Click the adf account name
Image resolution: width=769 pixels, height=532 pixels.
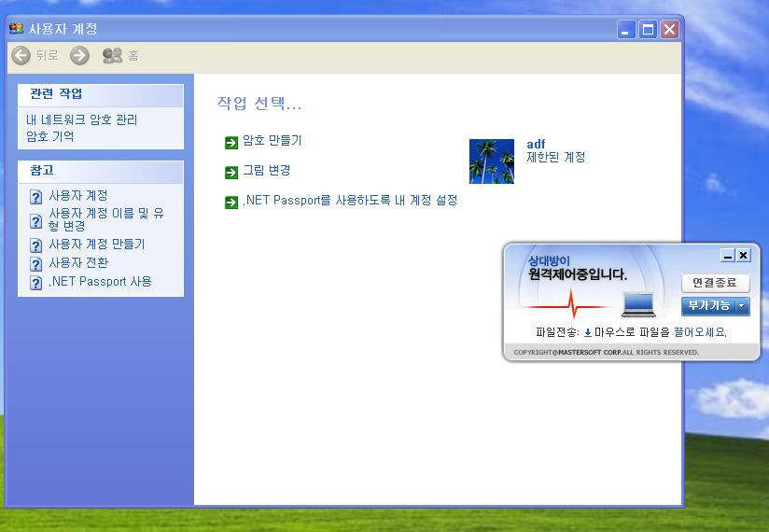click(x=536, y=144)
